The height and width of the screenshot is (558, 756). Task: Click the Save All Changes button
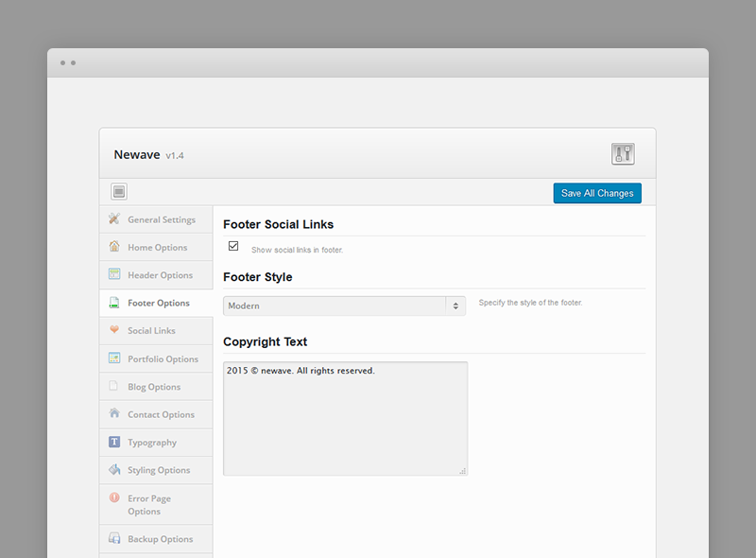click(x=597, y=193)
